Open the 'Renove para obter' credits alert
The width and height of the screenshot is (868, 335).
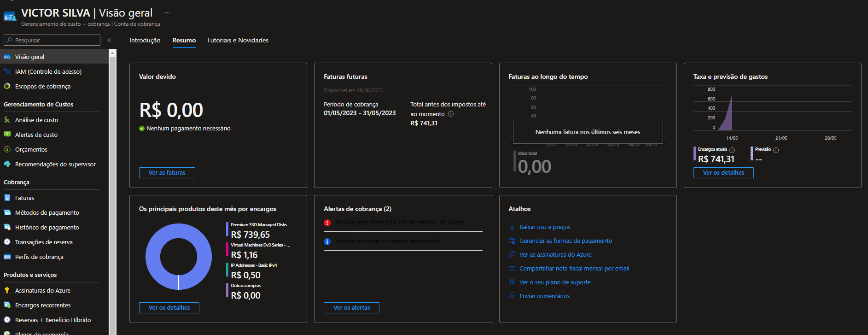pyautogui.click(x=399, y=223)
